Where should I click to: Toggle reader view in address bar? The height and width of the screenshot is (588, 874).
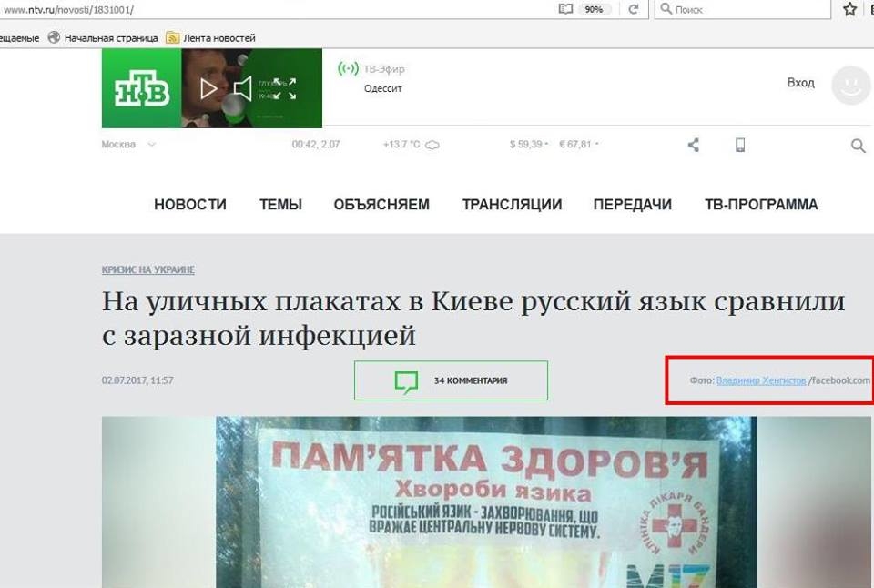(x=565, y=9)
